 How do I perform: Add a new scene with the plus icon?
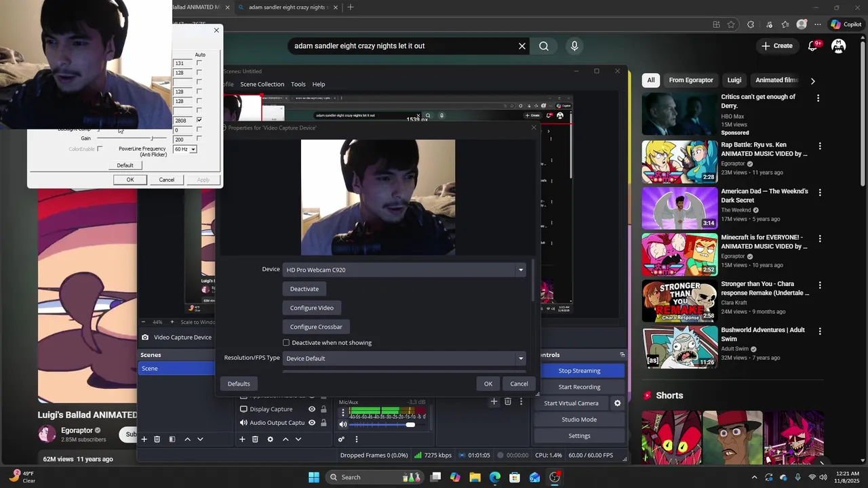[x=144, y=439]
